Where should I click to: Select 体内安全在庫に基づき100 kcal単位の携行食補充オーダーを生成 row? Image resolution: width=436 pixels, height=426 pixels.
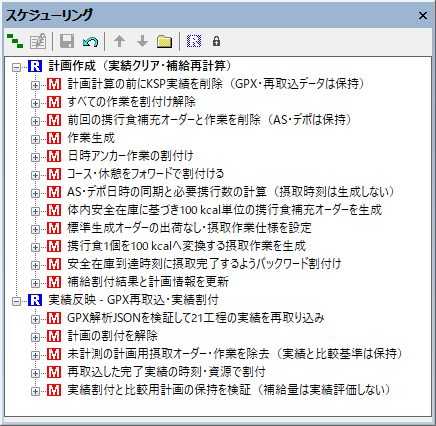[x=224, y=210]
